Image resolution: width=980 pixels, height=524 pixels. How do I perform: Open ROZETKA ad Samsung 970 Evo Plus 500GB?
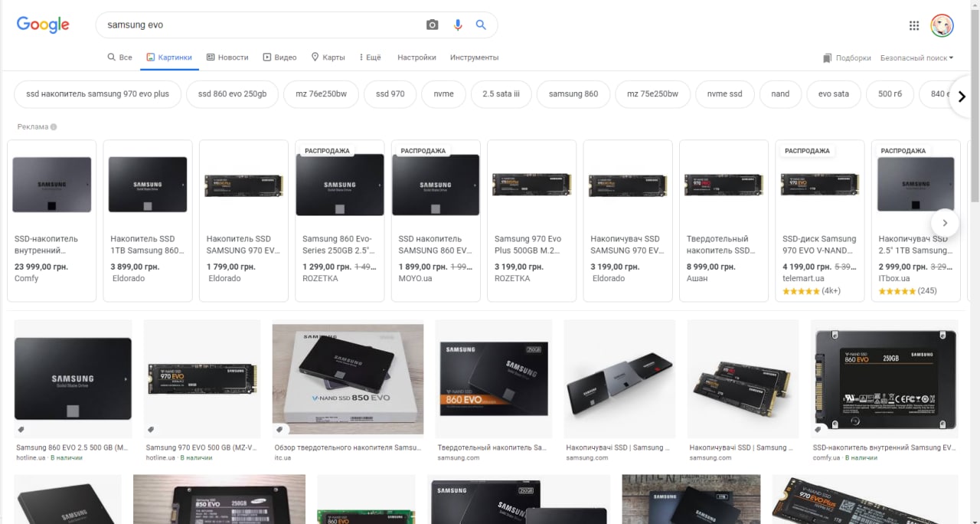pos(531,221)
